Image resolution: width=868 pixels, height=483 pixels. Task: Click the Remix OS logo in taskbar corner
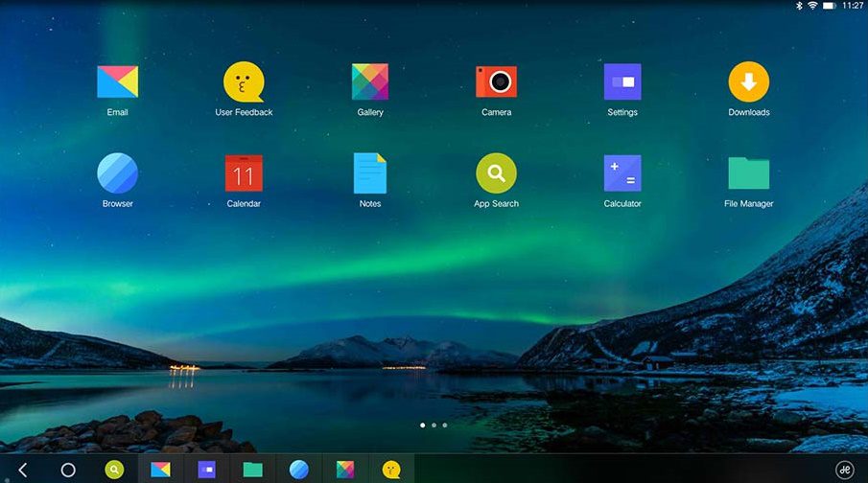[845, 471]
